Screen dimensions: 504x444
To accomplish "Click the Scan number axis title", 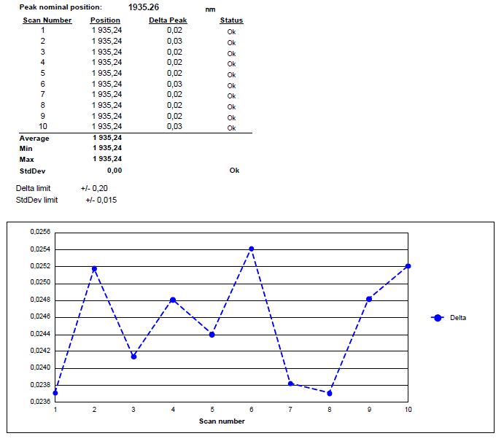I will (x=222, y=421).
